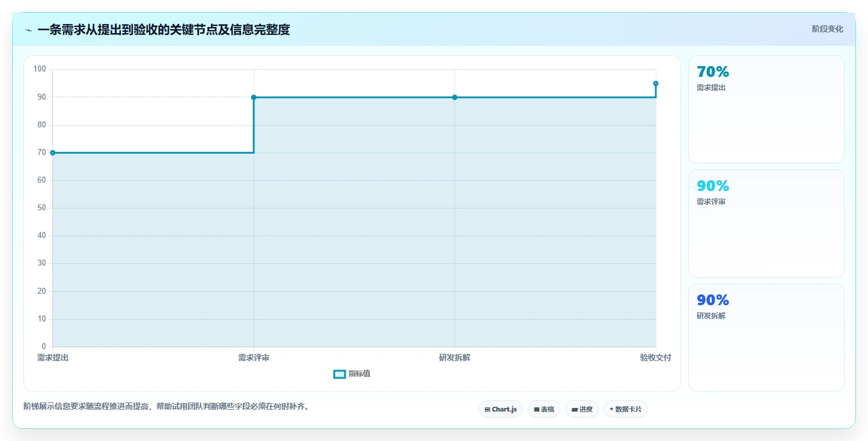Screen dimensions: 868x441
Task: Select the 90% 需求评审 card
Action: [x=766, y=224]
